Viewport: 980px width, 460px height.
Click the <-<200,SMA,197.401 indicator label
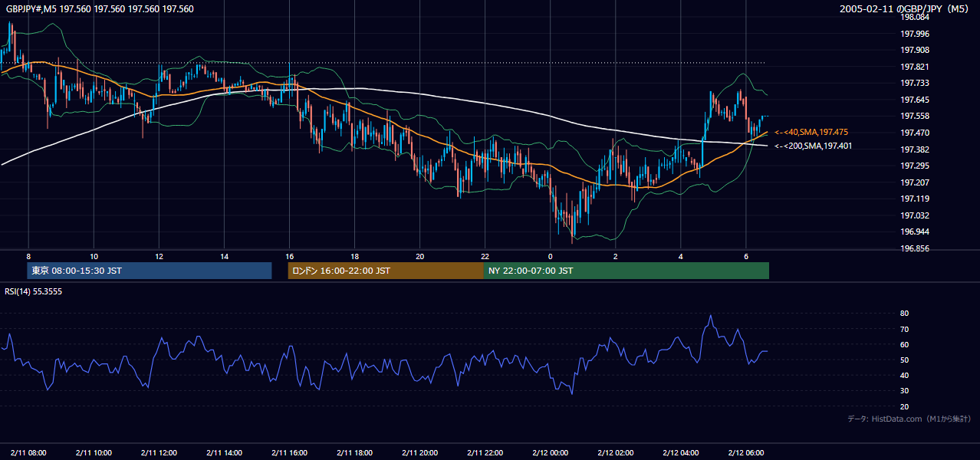[x=813, y=146]
